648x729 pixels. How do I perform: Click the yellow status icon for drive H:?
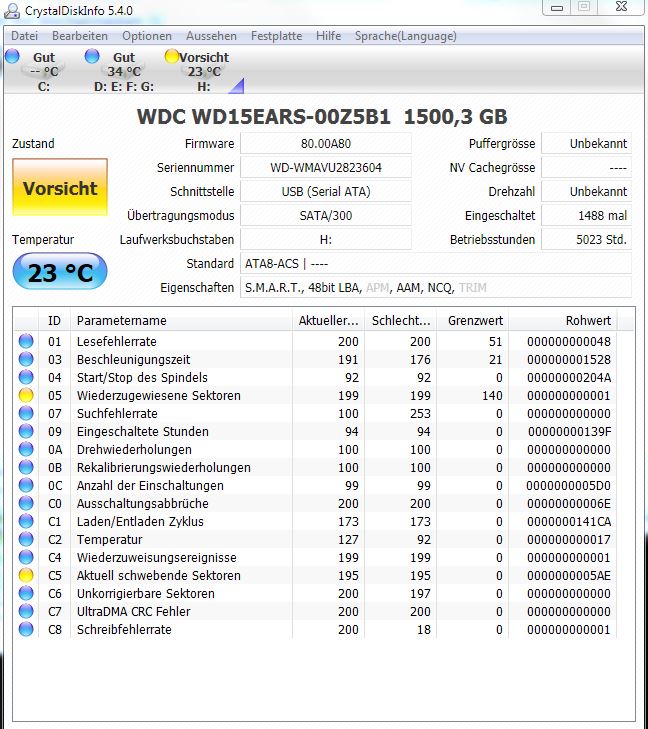(x=172, y=56)
